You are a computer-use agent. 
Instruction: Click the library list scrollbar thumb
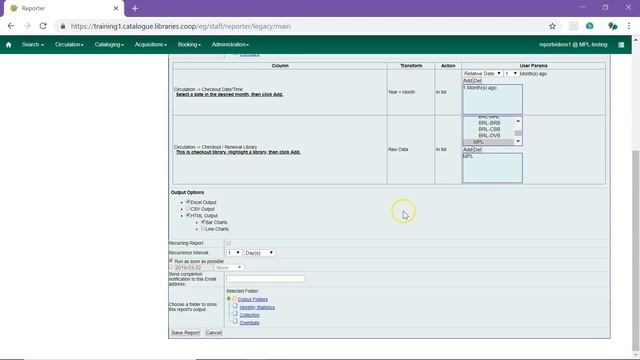pyautogui.click(x=518, y=133)
